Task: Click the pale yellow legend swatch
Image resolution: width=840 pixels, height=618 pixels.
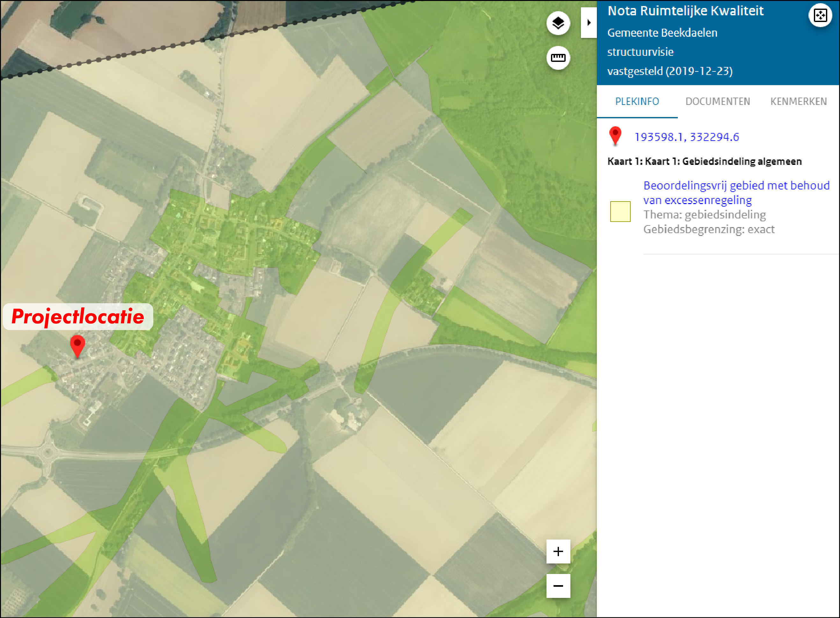Action: click(620, 211)
